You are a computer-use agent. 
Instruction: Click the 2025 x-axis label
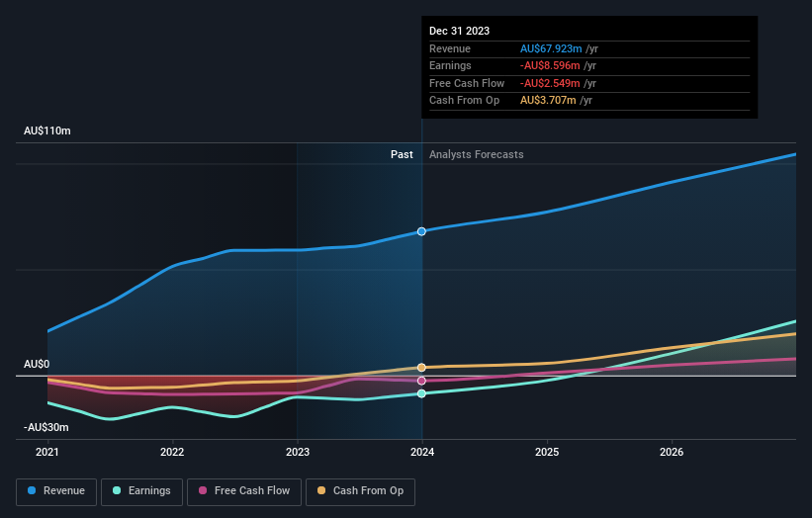coord(547,453)
